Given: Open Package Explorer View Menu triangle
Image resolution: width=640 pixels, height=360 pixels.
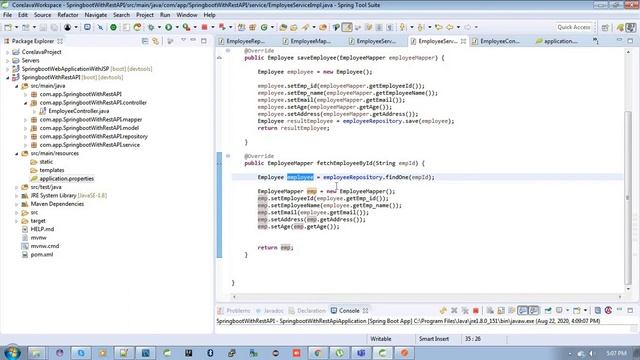Looking at the screenshot, I should coord(183,40).
